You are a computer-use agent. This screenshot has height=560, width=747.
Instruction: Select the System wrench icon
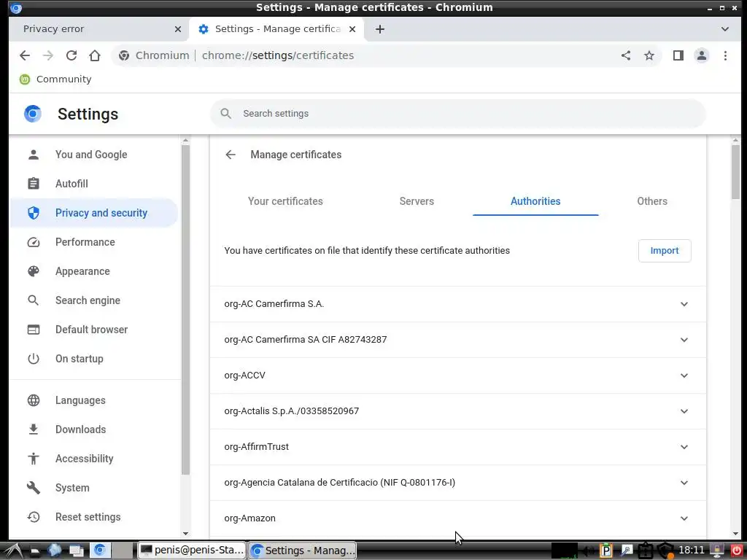point(34,488)
